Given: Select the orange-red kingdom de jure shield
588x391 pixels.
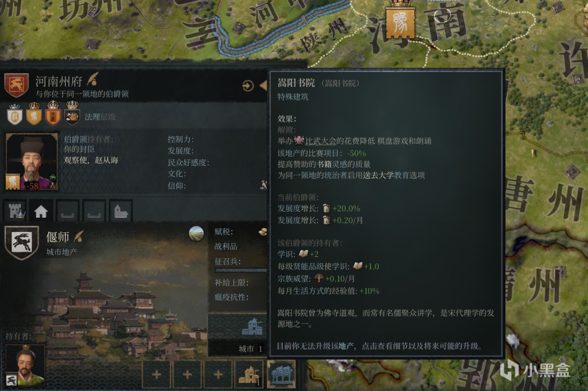Looking at the screenshot, I should pos(53,114).
